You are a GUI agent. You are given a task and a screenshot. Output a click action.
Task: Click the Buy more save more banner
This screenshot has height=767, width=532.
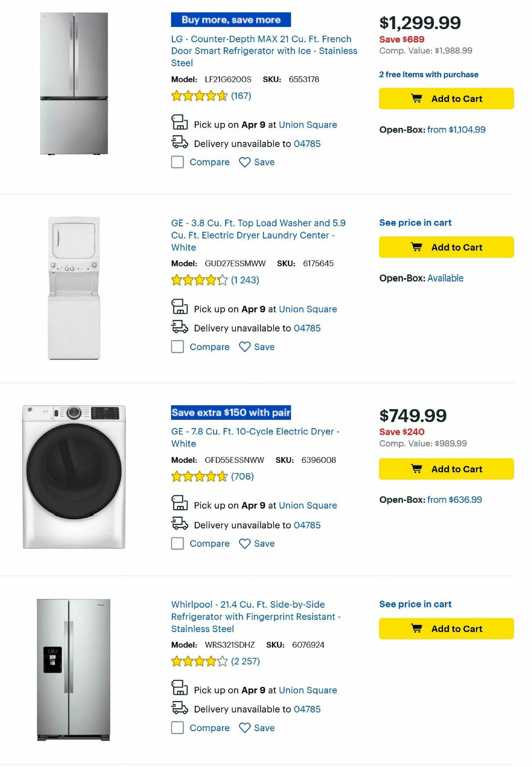230,20
